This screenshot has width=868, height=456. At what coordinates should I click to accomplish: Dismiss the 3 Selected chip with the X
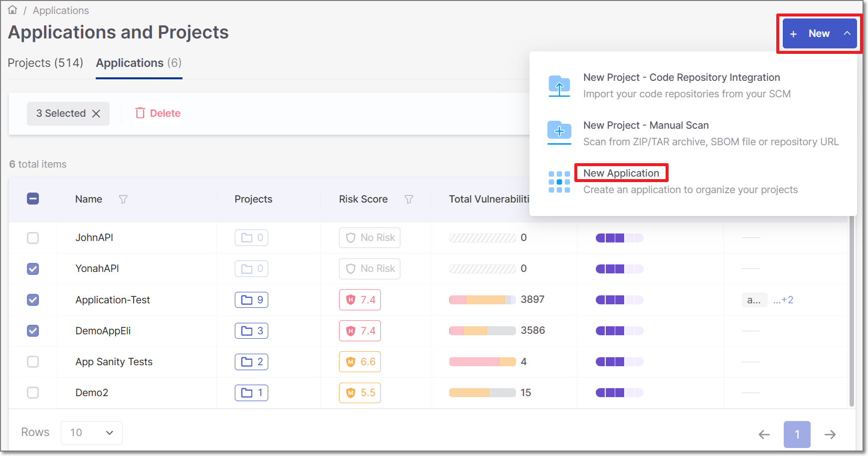(96, 113)
